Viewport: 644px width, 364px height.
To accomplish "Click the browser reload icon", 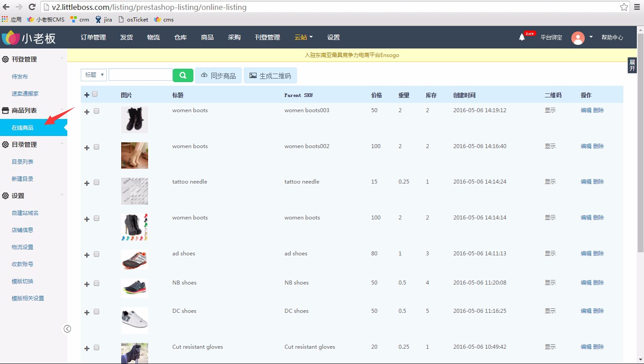I will pyautogui.click(x=32, y=7).
